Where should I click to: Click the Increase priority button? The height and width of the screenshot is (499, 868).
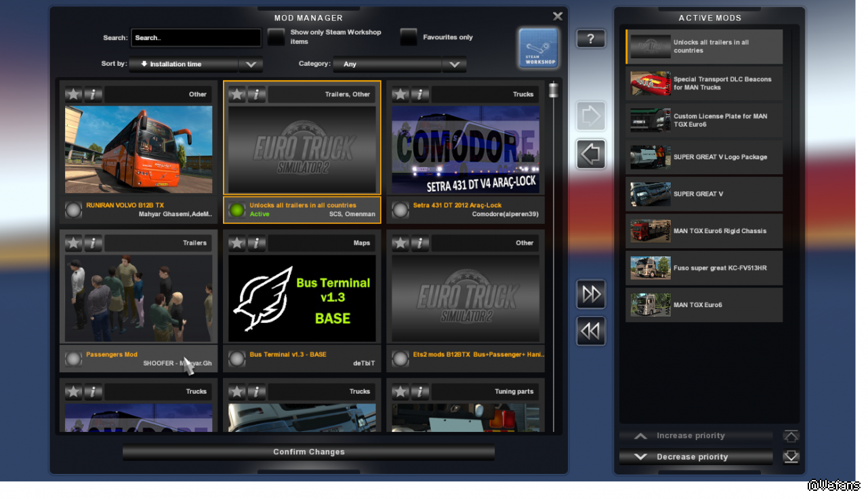(x=697, y=436)
